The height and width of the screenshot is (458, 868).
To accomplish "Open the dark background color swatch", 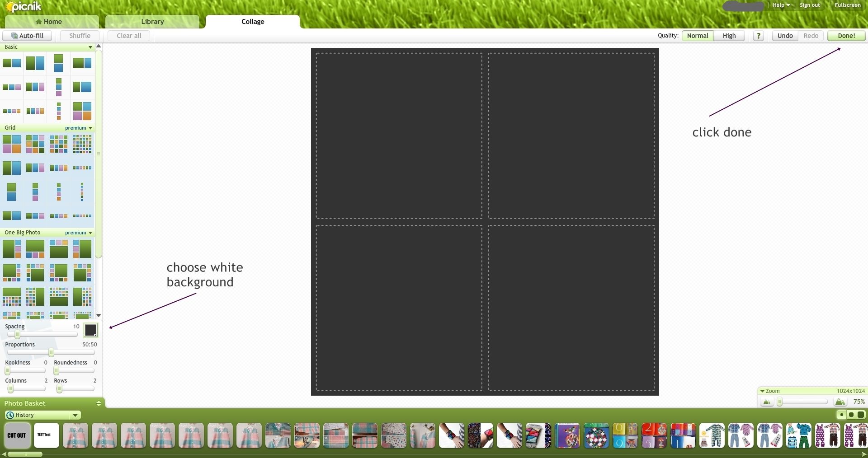I will click(90, 330).
